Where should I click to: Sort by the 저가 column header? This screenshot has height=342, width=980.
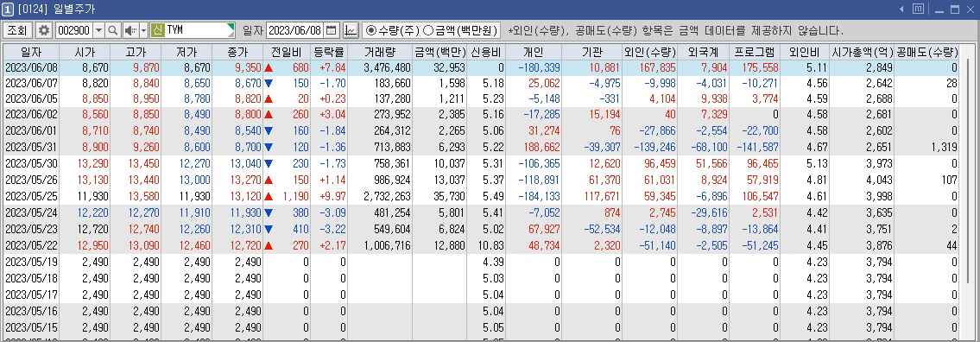pyautogui.click(x=187, y=52)
